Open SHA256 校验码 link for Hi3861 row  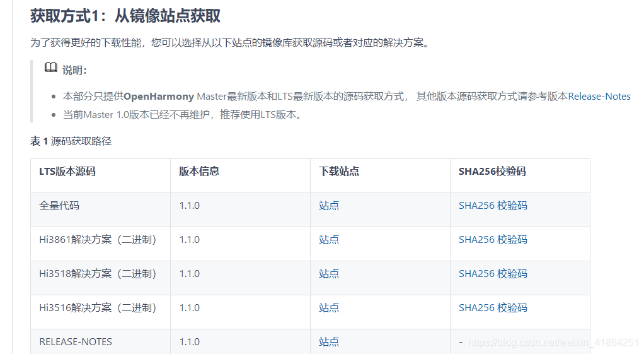pos(493,240)
